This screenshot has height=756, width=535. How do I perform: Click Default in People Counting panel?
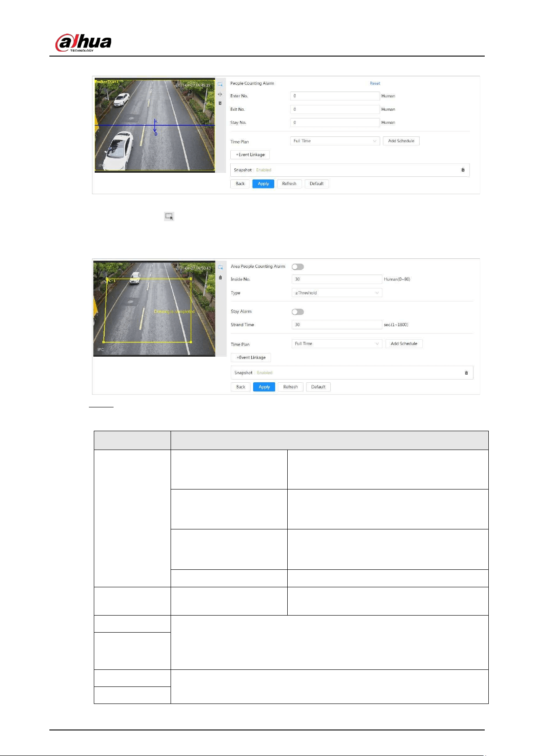point(316,184)
